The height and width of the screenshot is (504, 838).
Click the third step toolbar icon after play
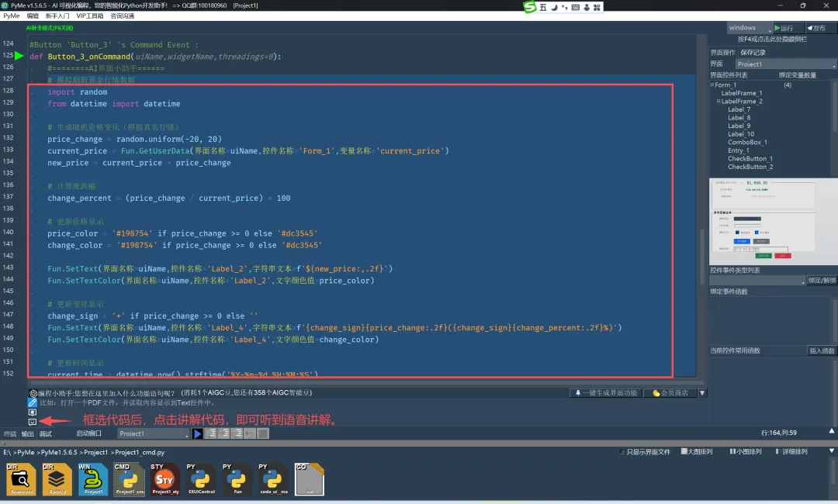click(237, 433)
